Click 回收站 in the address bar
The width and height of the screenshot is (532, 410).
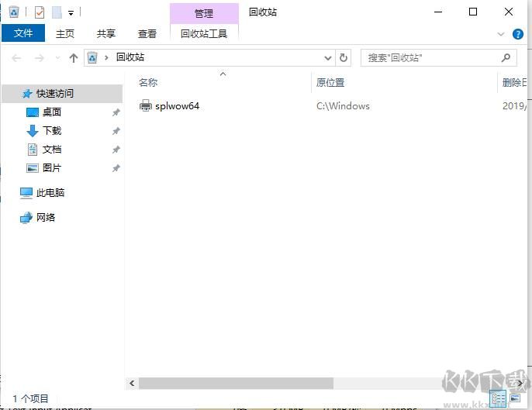pos(130,57)
